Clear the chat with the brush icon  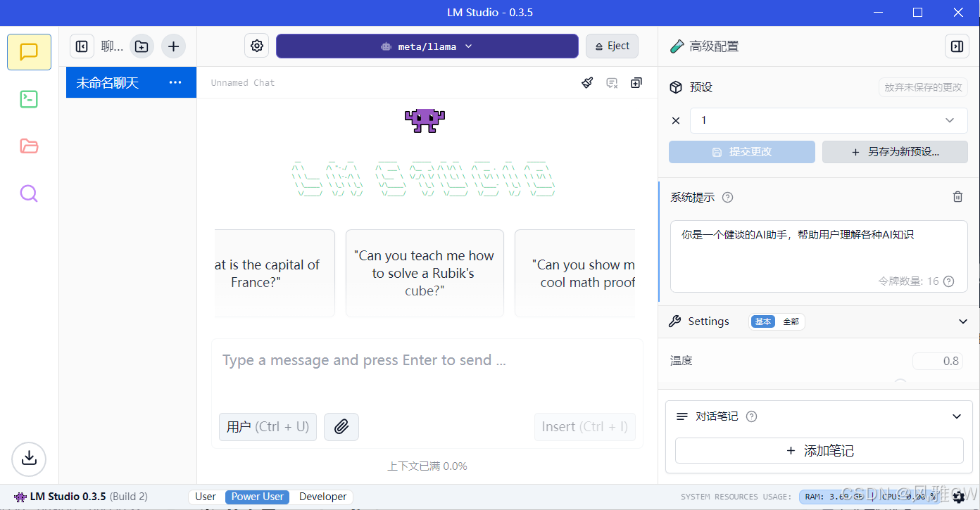tap(587, 83)
